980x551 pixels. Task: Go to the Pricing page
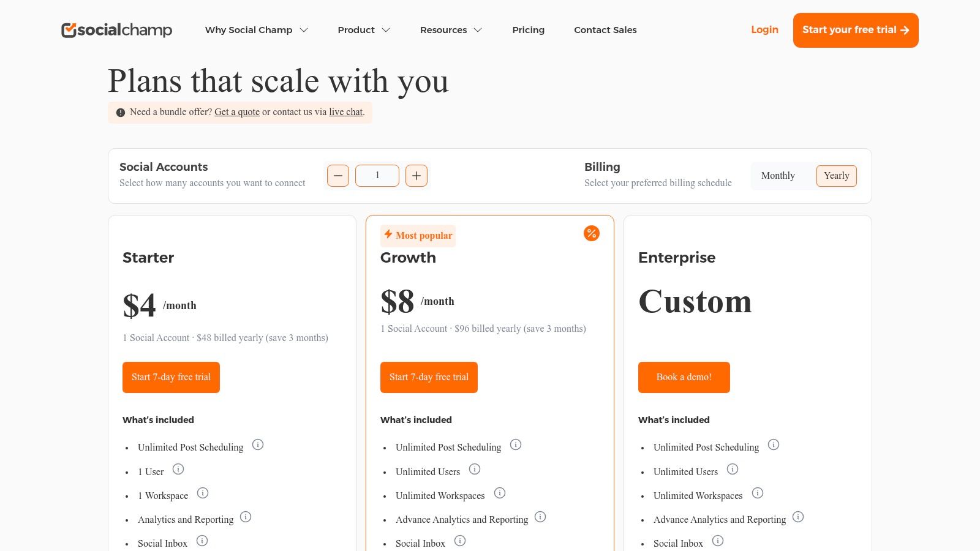[528, 30]
